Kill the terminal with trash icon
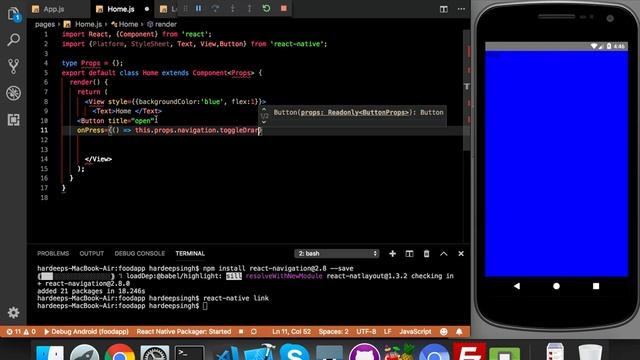 pyautogui.click(x=427, y=253)
